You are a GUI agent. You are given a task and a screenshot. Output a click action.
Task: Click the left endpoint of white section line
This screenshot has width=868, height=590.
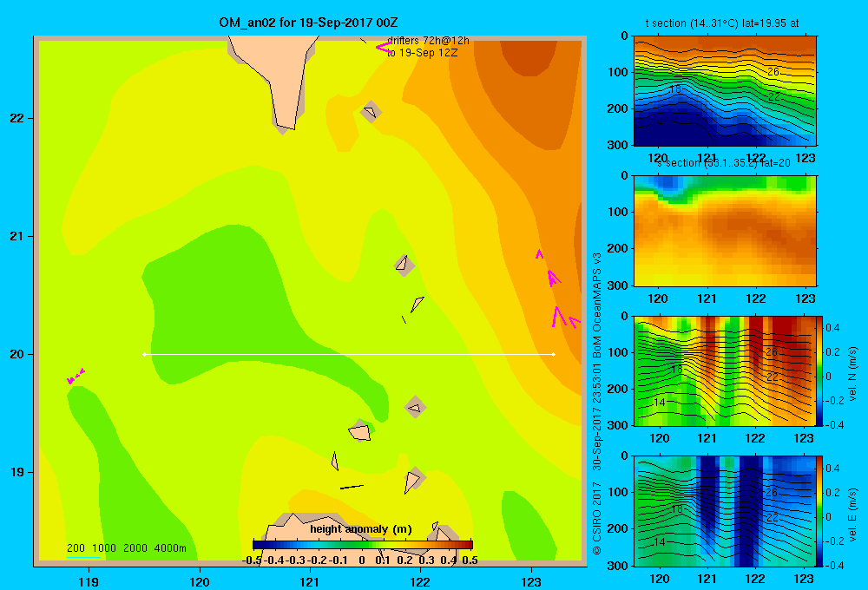144,354
